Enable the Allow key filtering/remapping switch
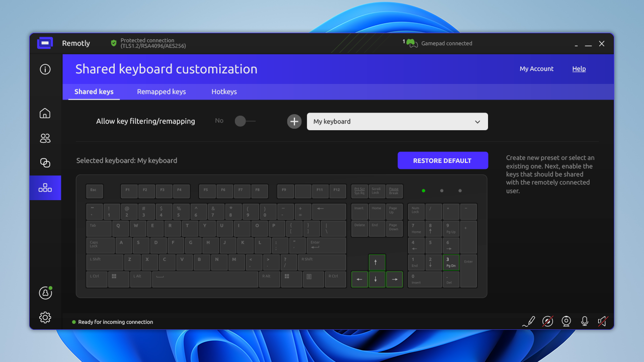644x362 pixels. point(245,121)
